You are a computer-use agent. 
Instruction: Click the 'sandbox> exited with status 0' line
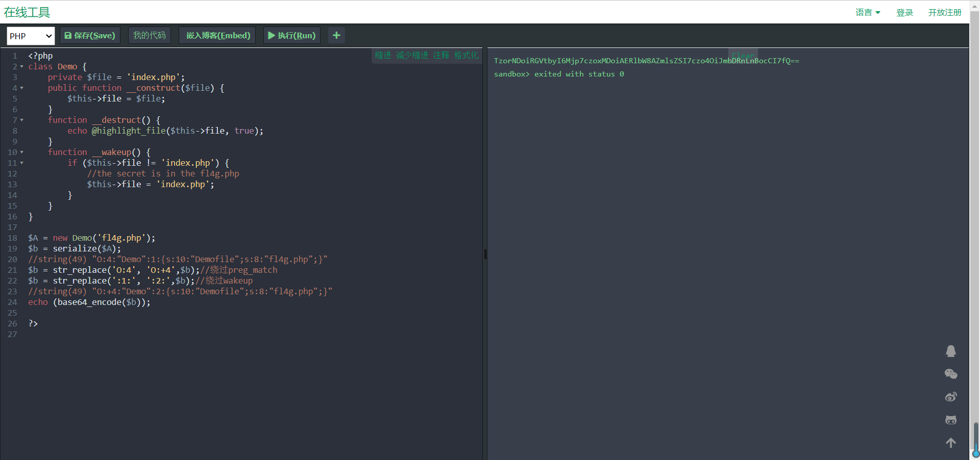click(x=559, y=74)
